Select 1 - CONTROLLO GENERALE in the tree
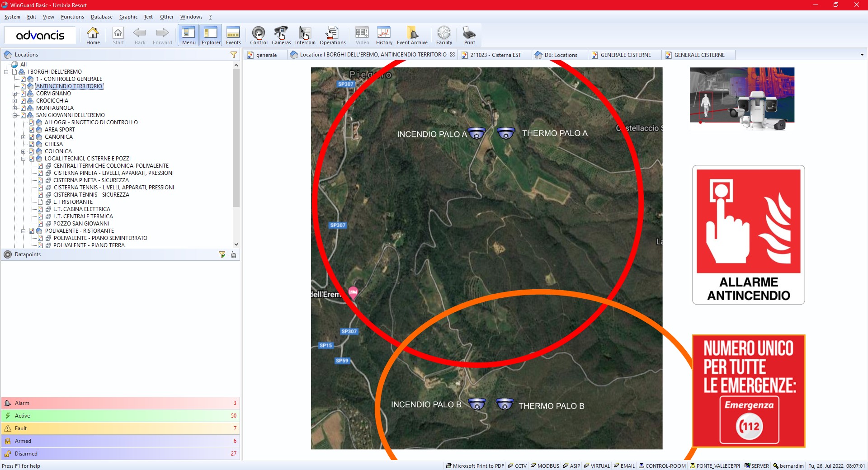Screen dimensions: 868x470 (69, 79)
